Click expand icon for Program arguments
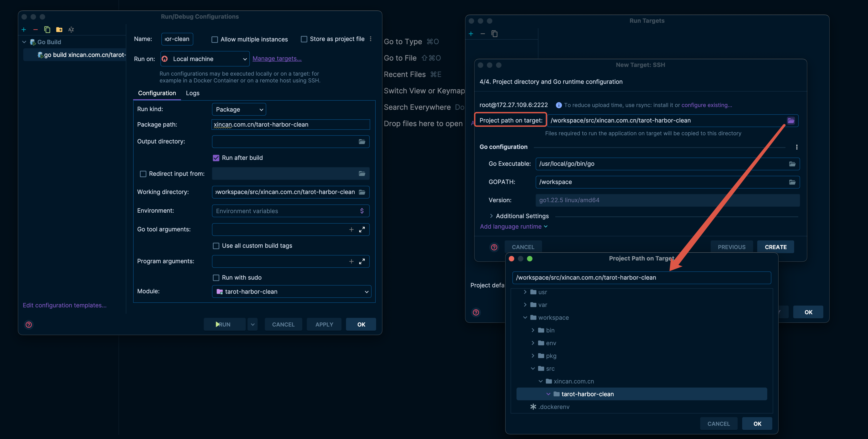This screenshot has width=868, height=439. tap(362, 262)
